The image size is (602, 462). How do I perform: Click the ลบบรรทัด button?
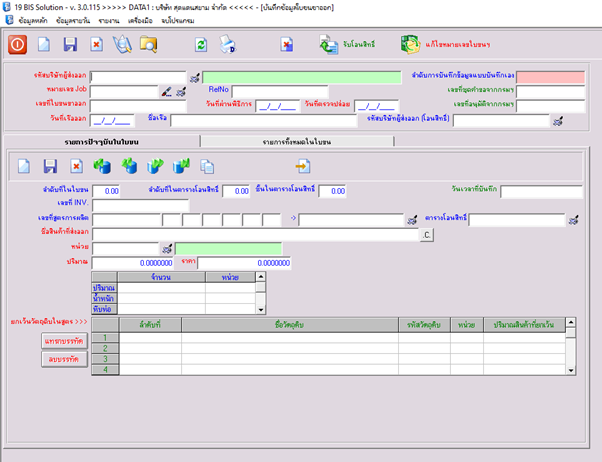tap(64, 359)
